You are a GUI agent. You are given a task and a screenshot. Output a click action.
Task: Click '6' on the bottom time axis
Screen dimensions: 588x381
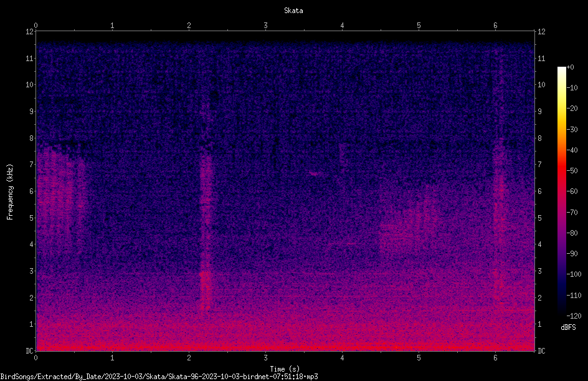pyautogui.click(x=495, y=358)
